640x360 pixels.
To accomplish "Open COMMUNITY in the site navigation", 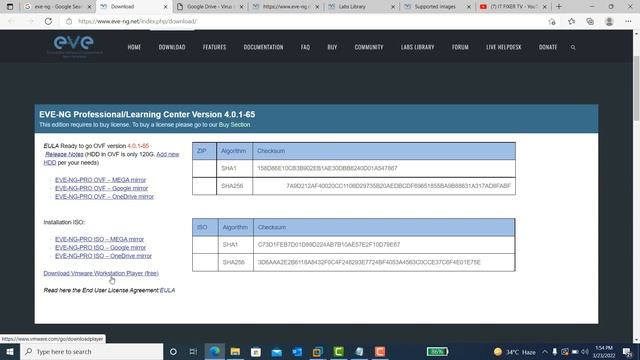I will tap(369, 47).
